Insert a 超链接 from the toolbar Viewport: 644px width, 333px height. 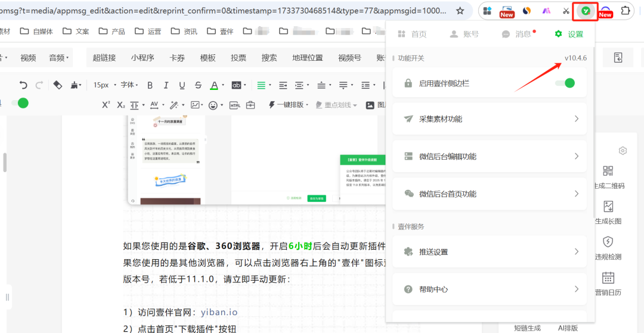click(104, 58)
